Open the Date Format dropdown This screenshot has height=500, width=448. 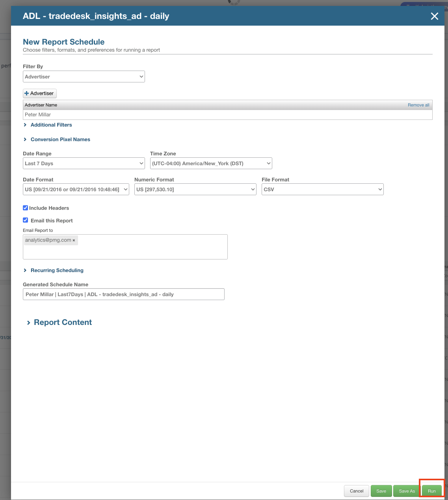tap(76, 189)
